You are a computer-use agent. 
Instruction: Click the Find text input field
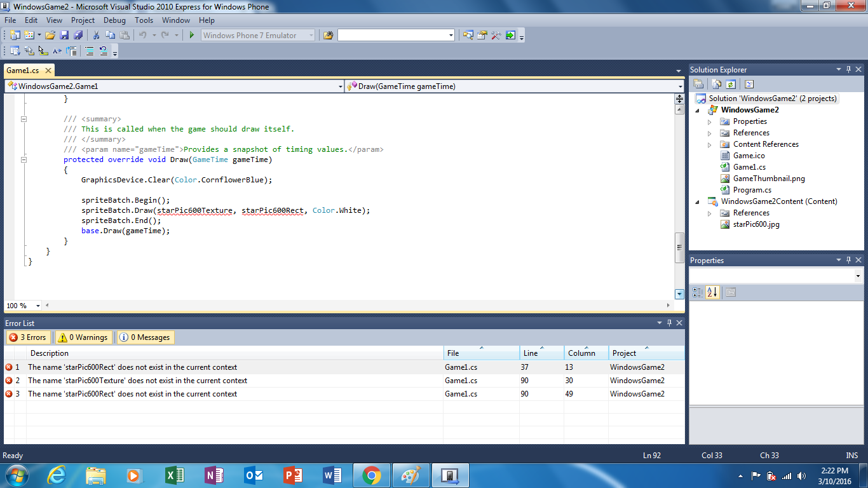tap(392, 36)
